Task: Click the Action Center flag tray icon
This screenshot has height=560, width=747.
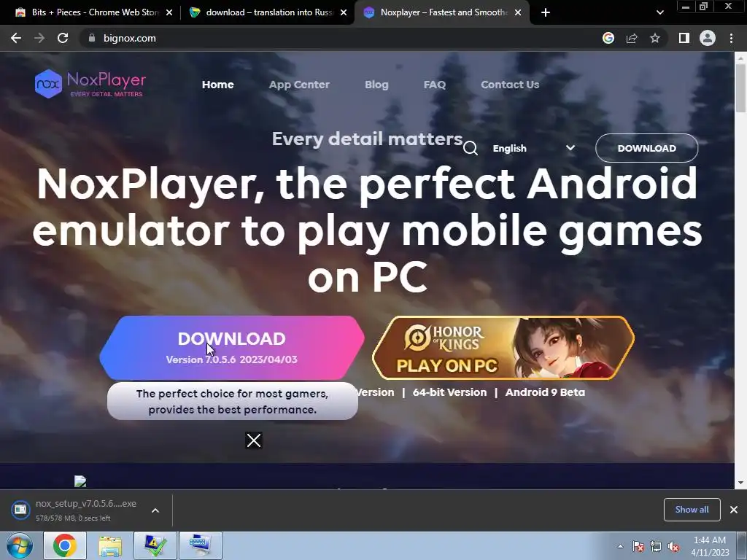Action: [638, 546]
